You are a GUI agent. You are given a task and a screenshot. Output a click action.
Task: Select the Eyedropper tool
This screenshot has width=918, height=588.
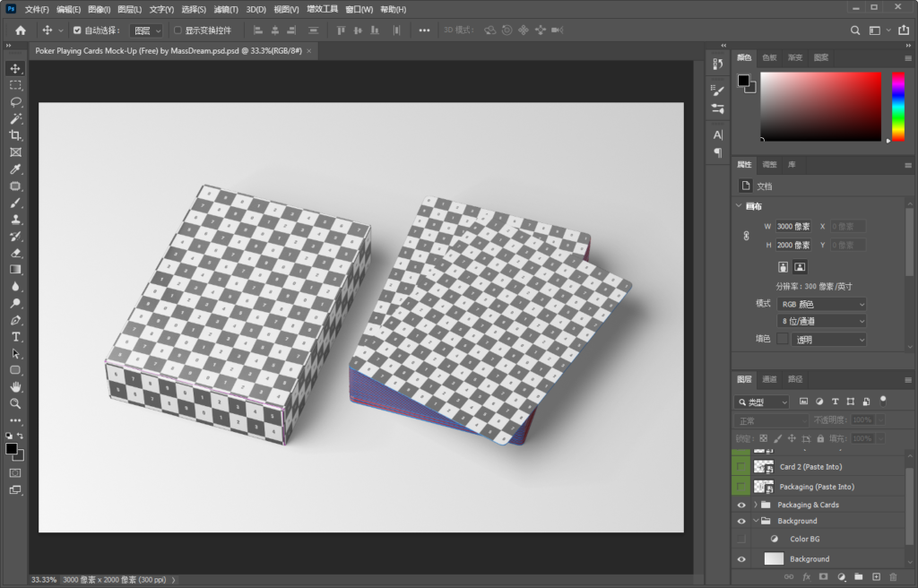[x=15, y=169]
